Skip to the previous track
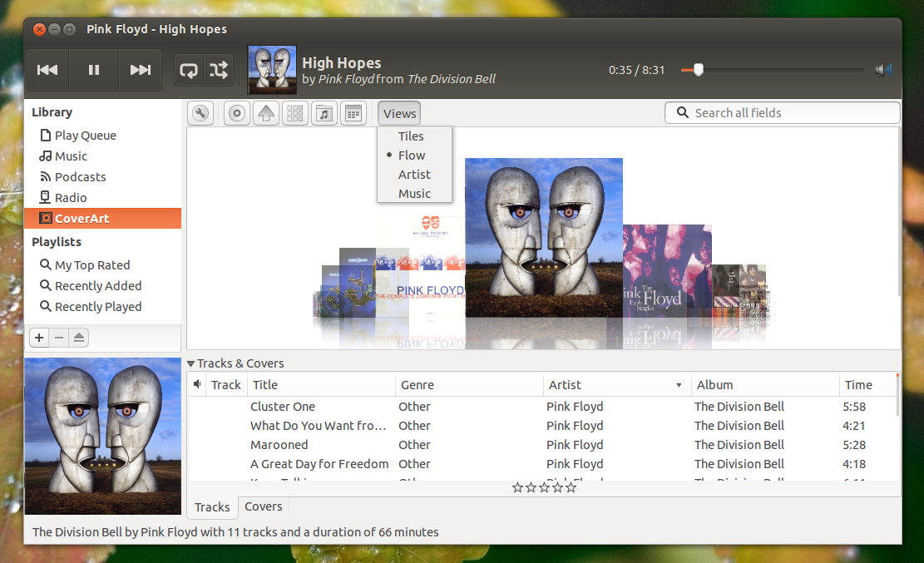 tap(47, 70)
